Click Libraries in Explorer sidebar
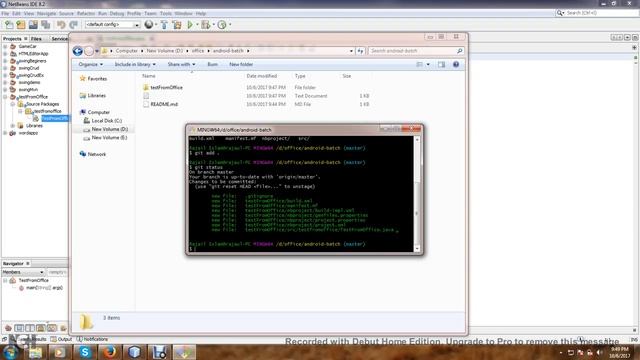 [x=97, y=96]
